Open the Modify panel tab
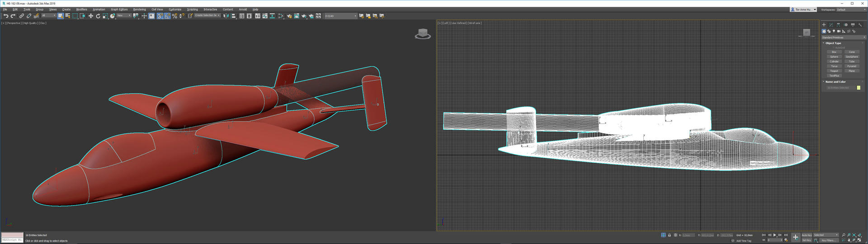This screenshot has height=244, width=868. tap(831, 25)
